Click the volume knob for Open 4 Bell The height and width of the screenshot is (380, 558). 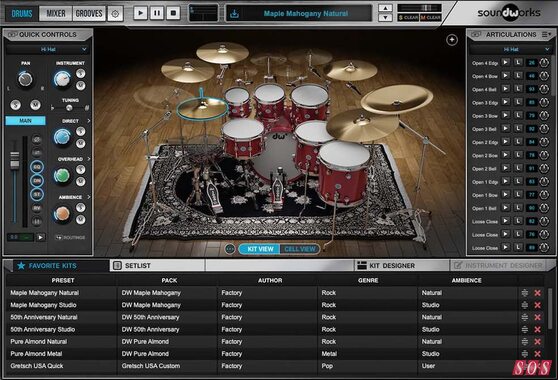544,89
